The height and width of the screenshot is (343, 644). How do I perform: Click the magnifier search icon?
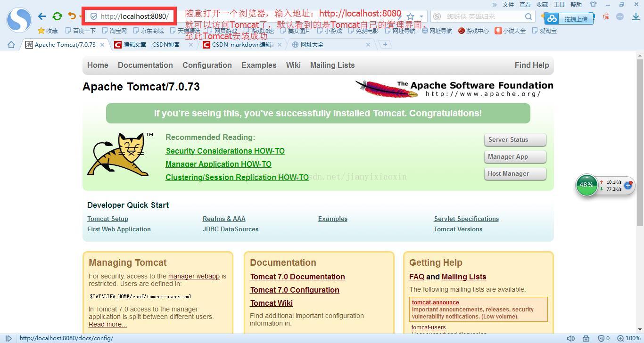pyautogui.click(x=528, y=16)
